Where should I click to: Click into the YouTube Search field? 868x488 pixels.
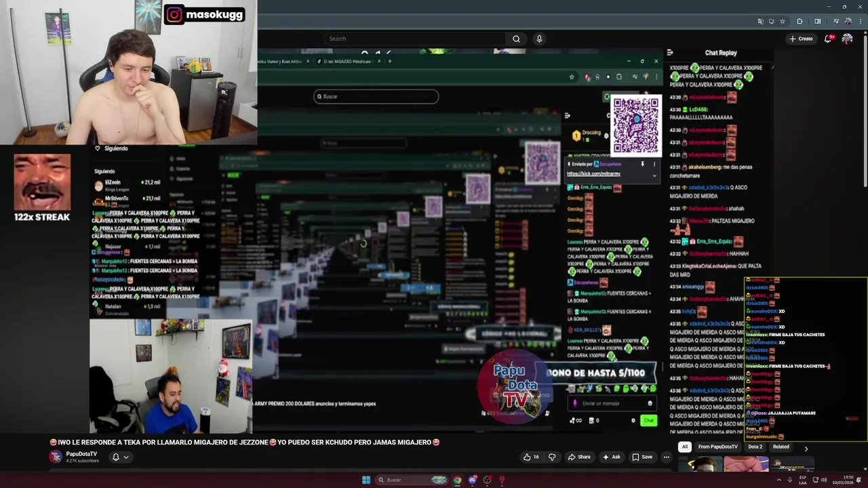point(415,39)
